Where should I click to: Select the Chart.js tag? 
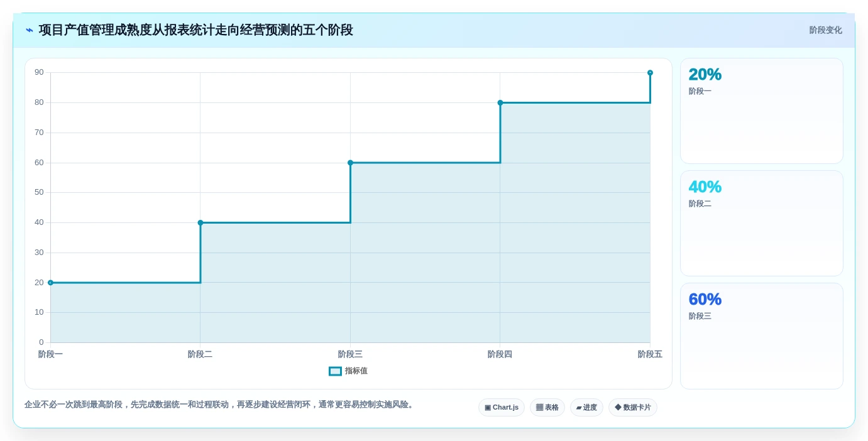pos(502,408)
